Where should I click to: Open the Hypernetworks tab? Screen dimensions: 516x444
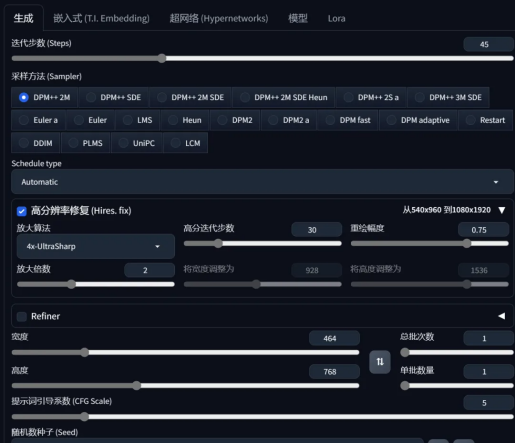[x=219, y=18]
